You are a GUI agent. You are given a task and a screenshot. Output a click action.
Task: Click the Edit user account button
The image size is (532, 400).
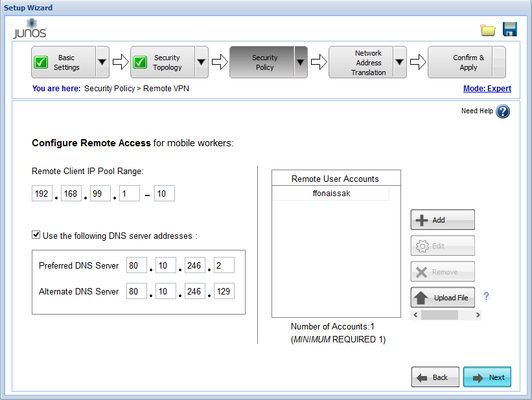[x=443, y=246]
